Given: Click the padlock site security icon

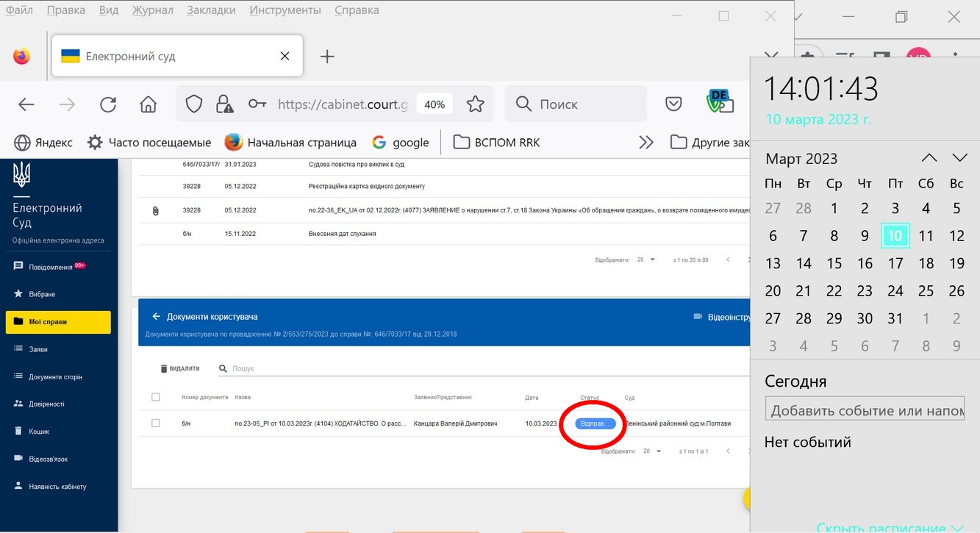Looking at the screenshot, I should [224, 104].
